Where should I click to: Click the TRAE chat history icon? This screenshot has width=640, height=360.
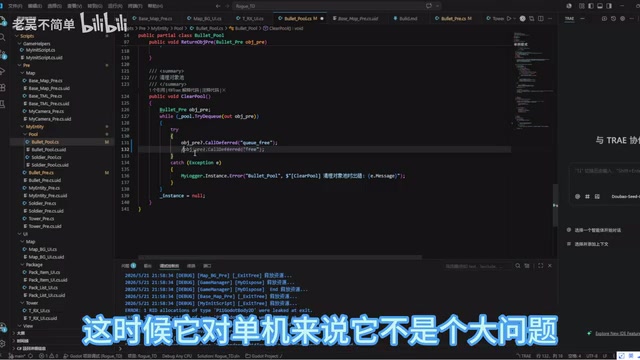coord(613,18)
